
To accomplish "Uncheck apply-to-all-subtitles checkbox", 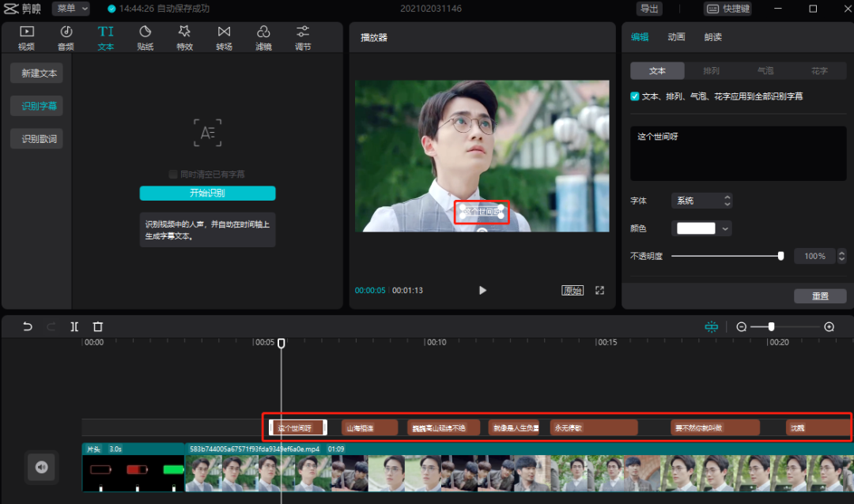I will (634, 96).
